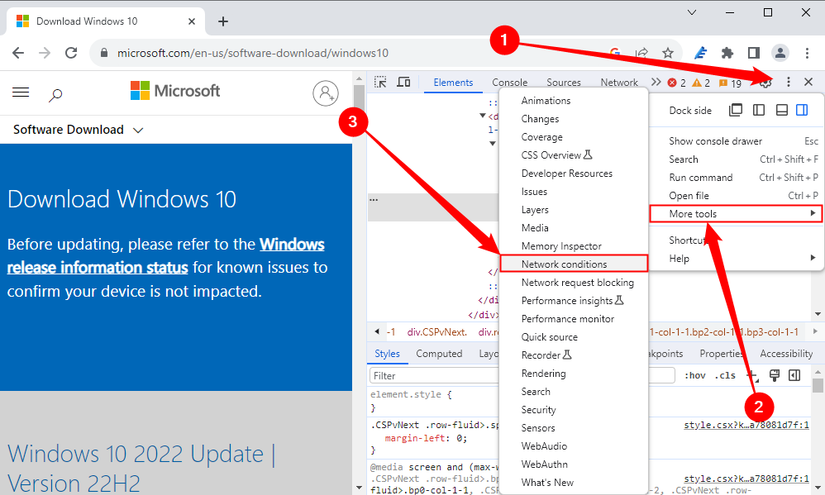Dock DevTools to right
The height and width of the screenshot is (495, 825).
pyautogui.click(x=802, y=110)
